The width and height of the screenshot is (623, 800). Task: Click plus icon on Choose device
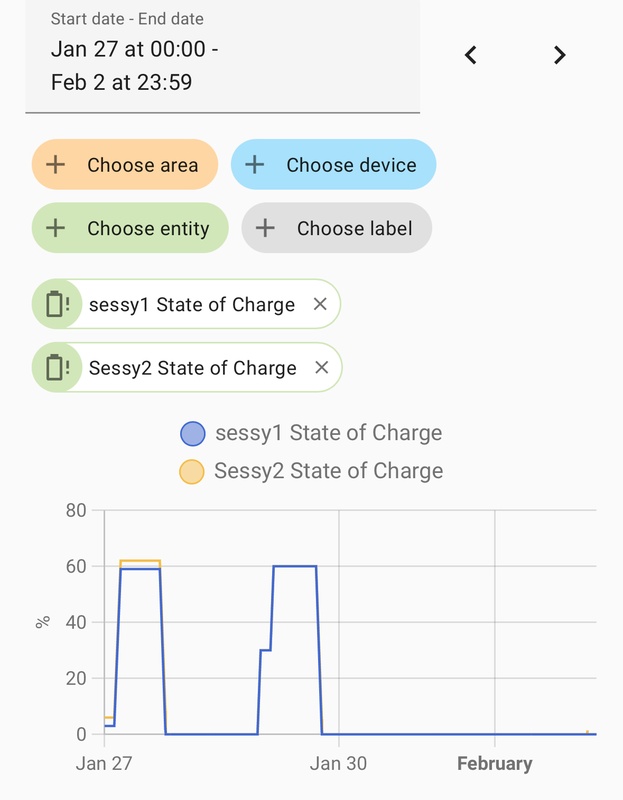(254, 164)
